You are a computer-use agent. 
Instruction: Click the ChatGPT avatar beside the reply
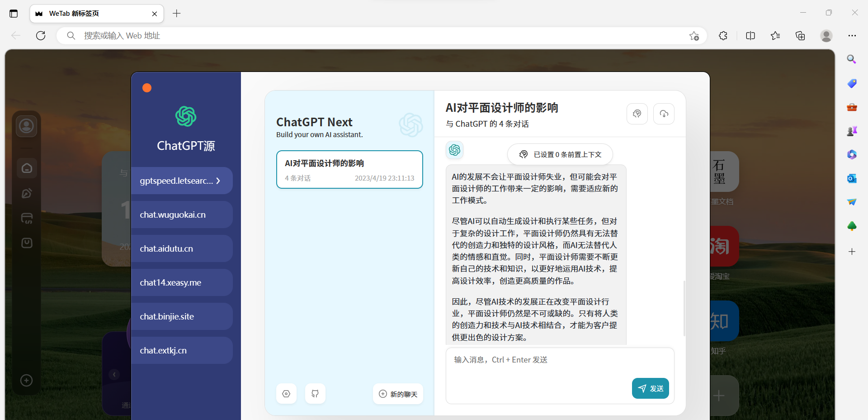tap(455, 150)
